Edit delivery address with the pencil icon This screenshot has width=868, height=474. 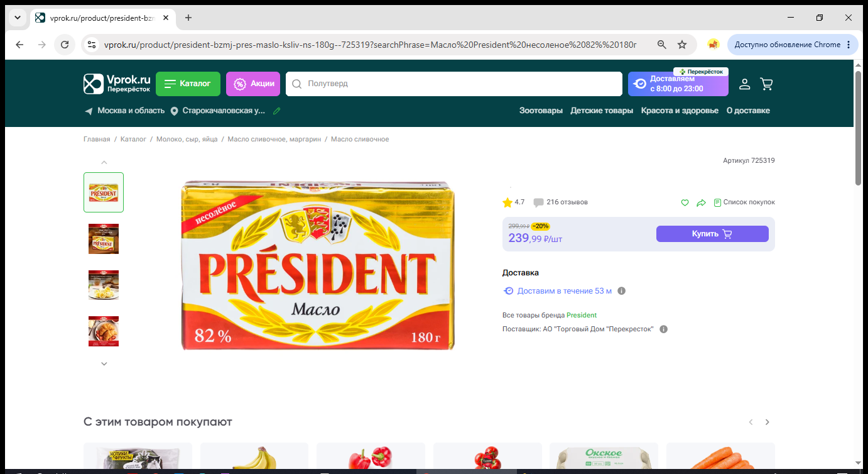(277, 111)
